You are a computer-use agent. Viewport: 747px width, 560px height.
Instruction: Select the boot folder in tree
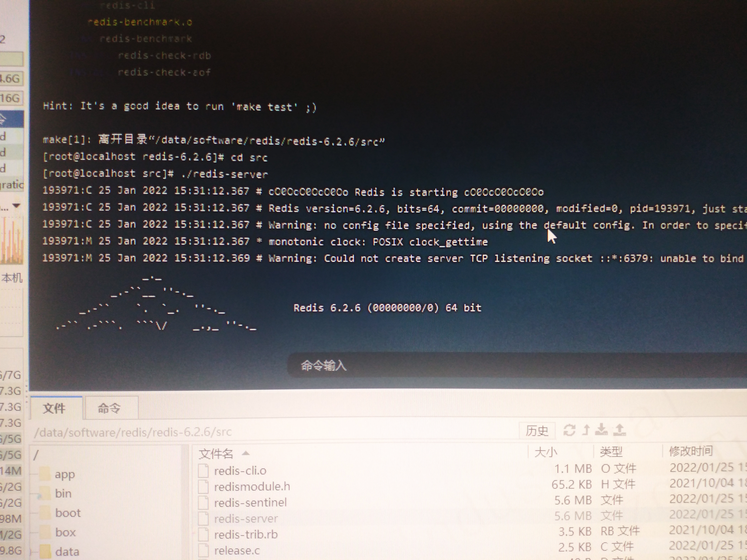[x=68, y=513]
